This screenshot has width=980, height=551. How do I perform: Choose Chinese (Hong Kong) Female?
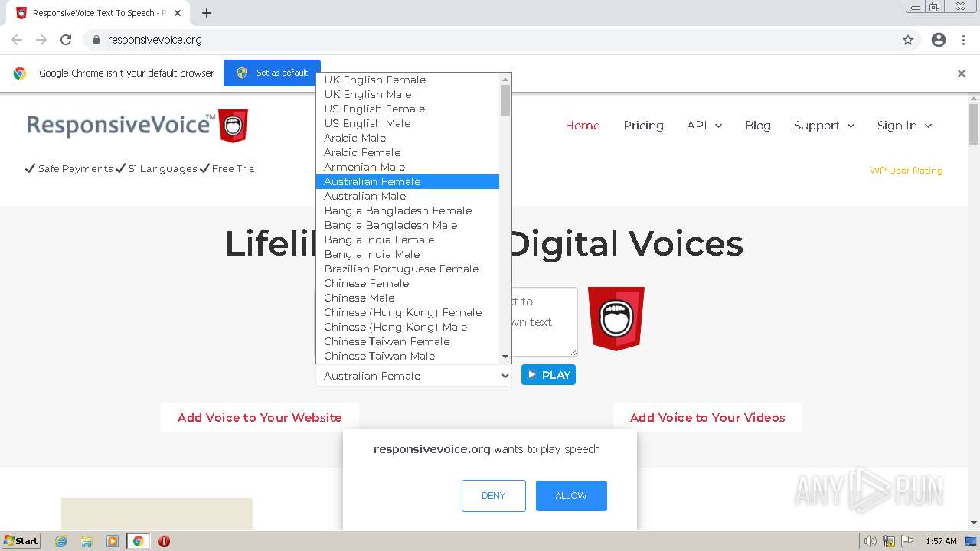(x=407, y=312)
